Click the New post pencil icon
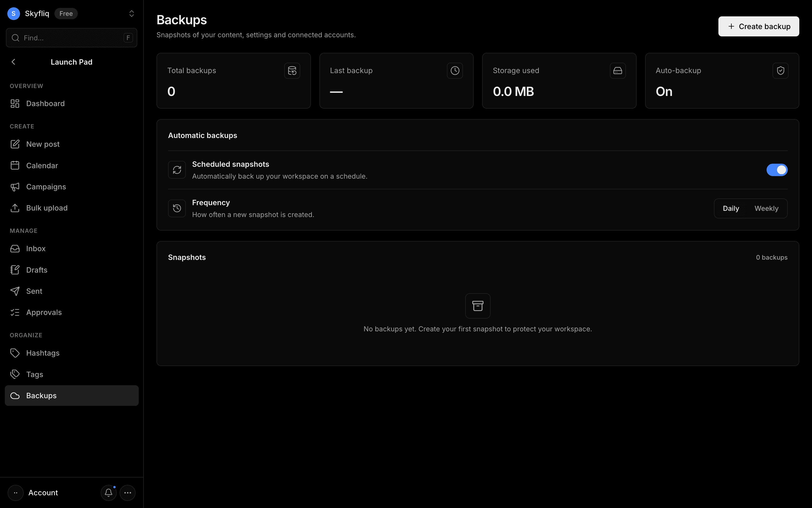Viewport: 812px width, 508px height. pos(15,144)
